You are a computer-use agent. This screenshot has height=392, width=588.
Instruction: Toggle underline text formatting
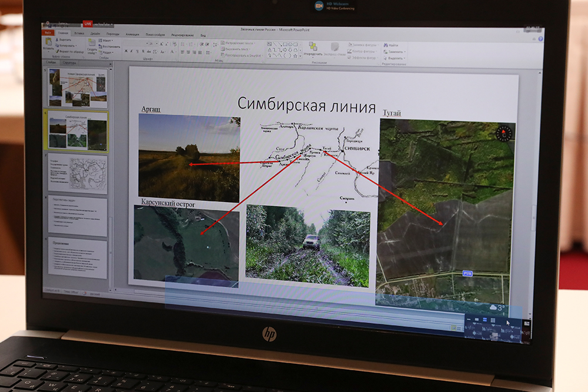[138, 52]
